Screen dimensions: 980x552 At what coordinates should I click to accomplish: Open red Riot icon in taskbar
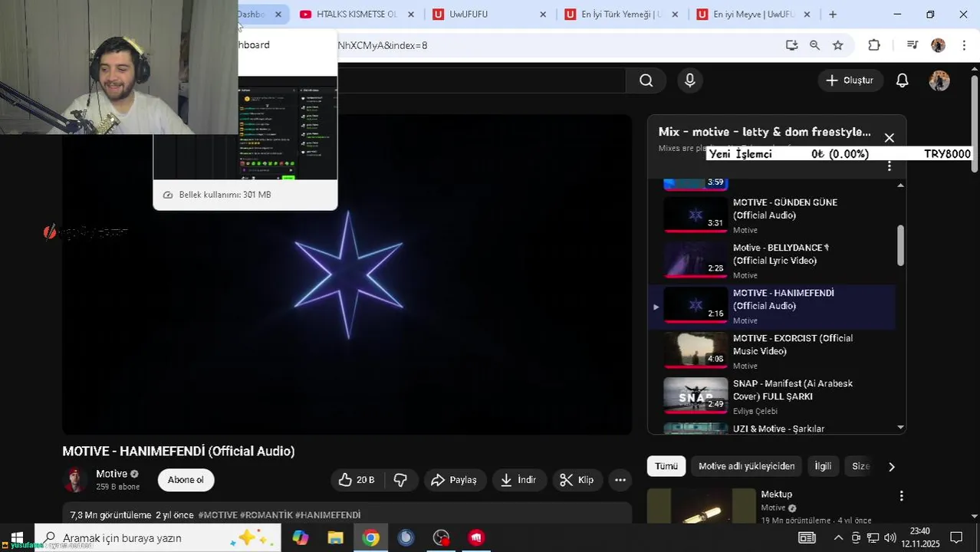(x=476, y=537)
